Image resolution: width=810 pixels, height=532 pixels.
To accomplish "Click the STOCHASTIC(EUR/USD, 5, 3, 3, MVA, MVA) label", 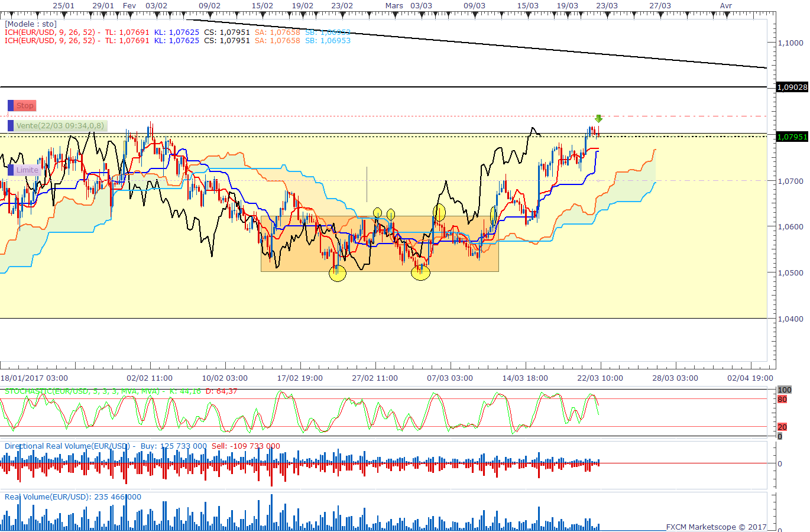I will (82, 391).
